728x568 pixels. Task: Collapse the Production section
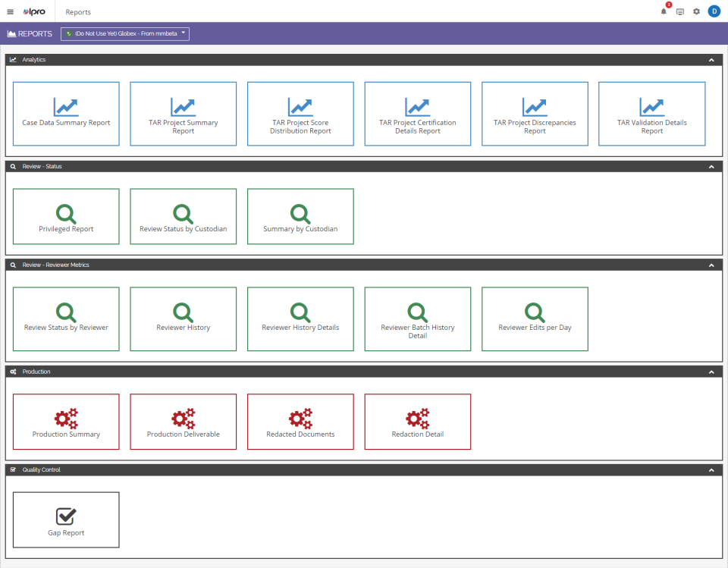[711, 372]
